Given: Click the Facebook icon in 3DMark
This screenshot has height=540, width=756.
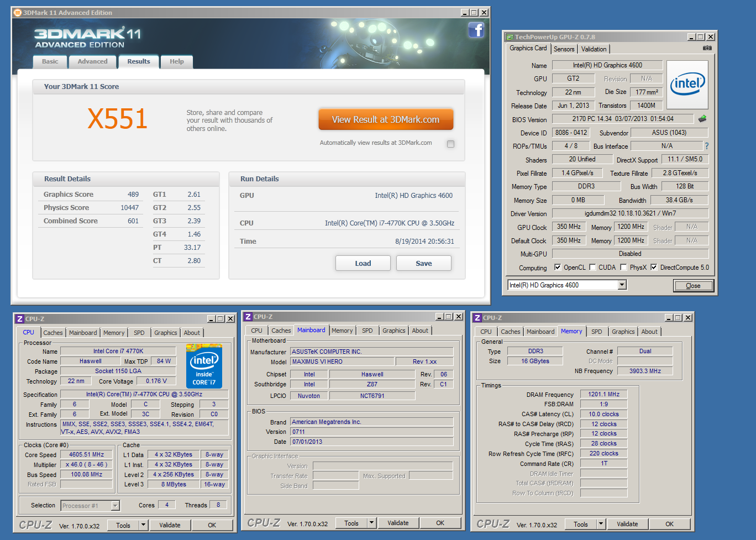Looking at the screenshot, I should (x=476, y=30).
